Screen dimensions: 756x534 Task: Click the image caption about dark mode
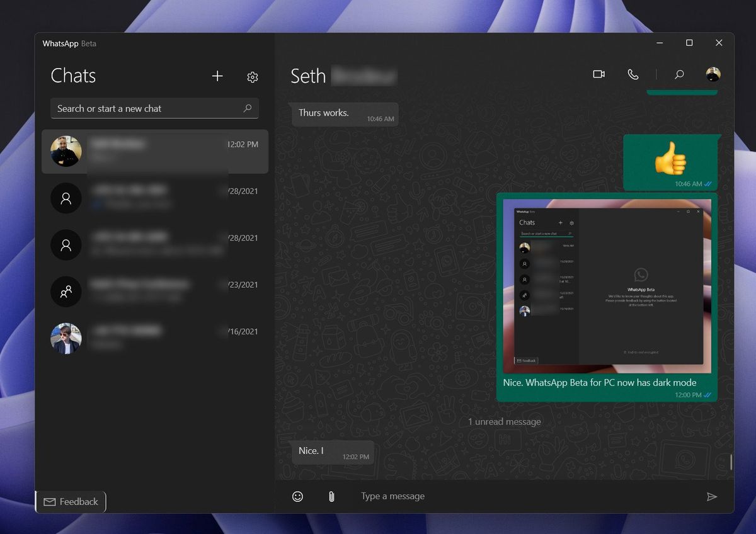pyautogui.click(x=600, y=382)
